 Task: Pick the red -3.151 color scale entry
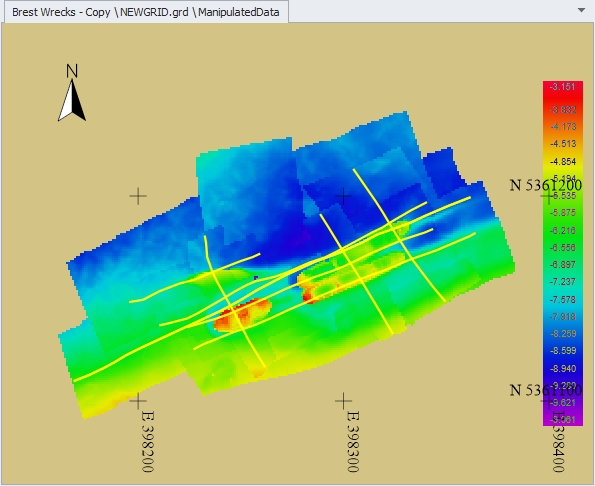563,87
